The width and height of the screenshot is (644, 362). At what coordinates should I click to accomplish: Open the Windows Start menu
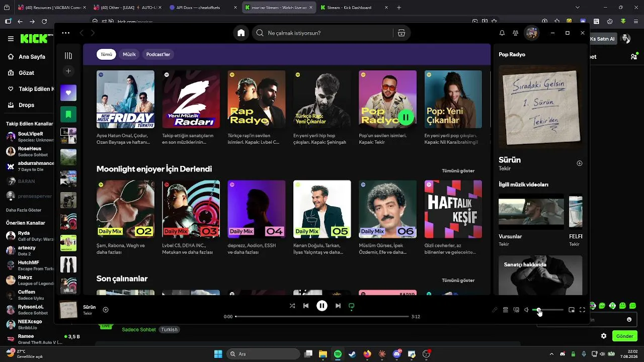click(x=218, y=354)
